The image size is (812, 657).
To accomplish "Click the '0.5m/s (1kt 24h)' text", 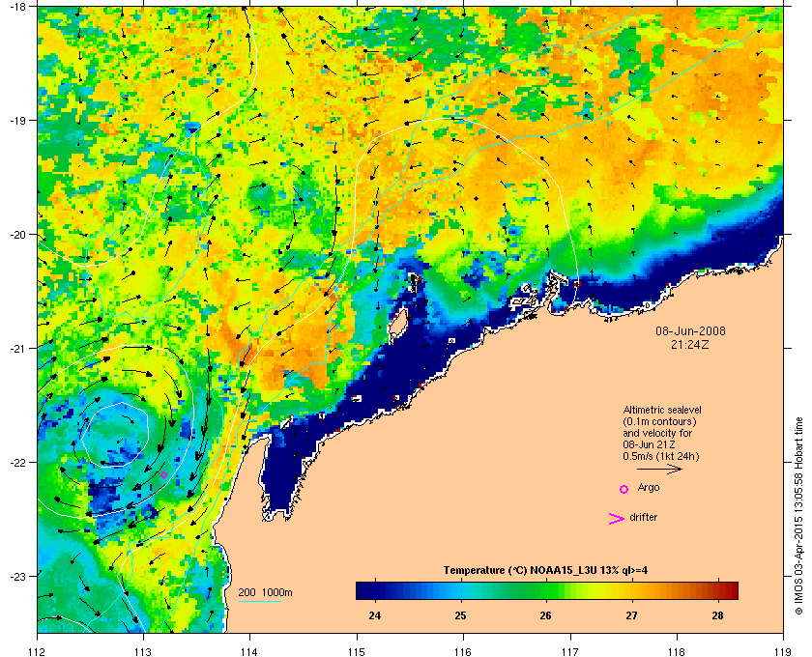I will (x=661, y=457).
